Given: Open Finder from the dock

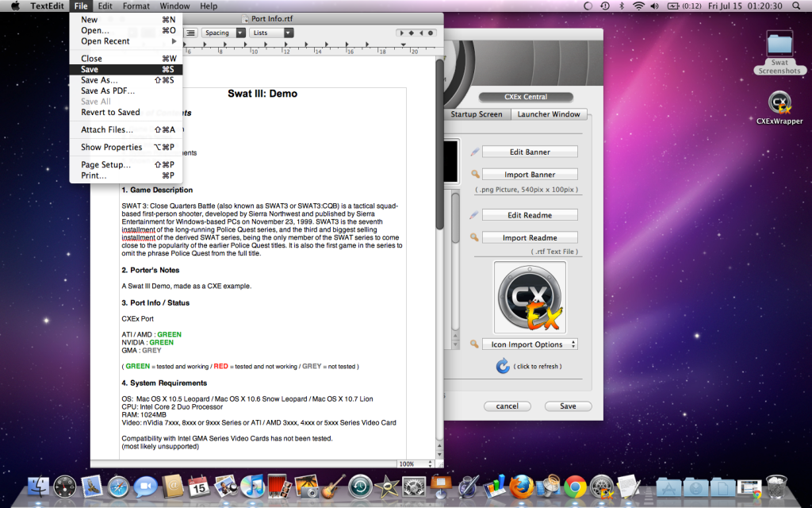Looking at the screenshot, I should coord(38,487).
